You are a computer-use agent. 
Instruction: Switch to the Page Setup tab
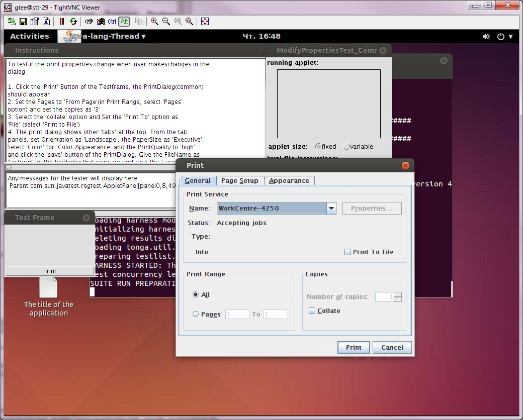pos(240,181)
